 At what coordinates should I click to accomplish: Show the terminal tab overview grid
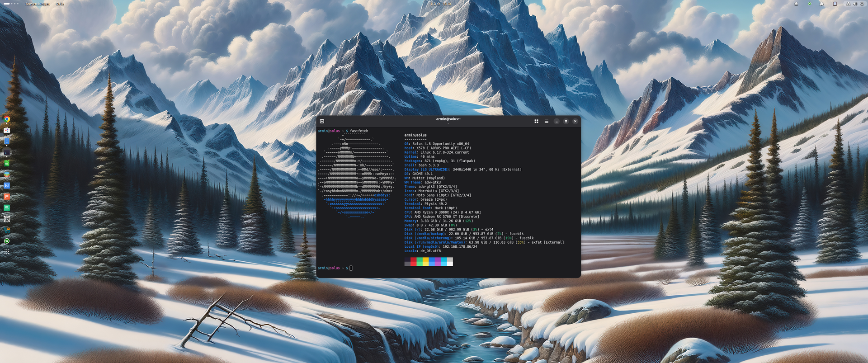click(536, 121)
